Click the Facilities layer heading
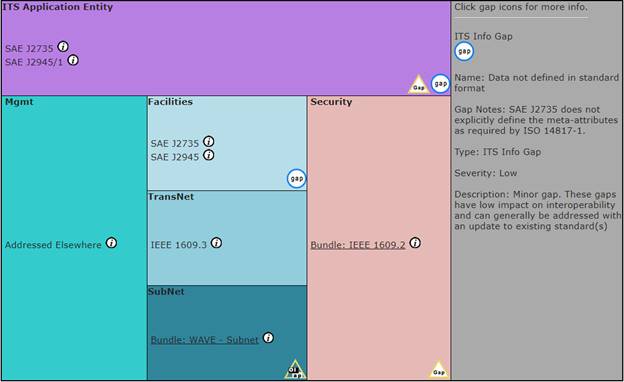This screenshot has height=382, width=624. [x=170, y=102]
